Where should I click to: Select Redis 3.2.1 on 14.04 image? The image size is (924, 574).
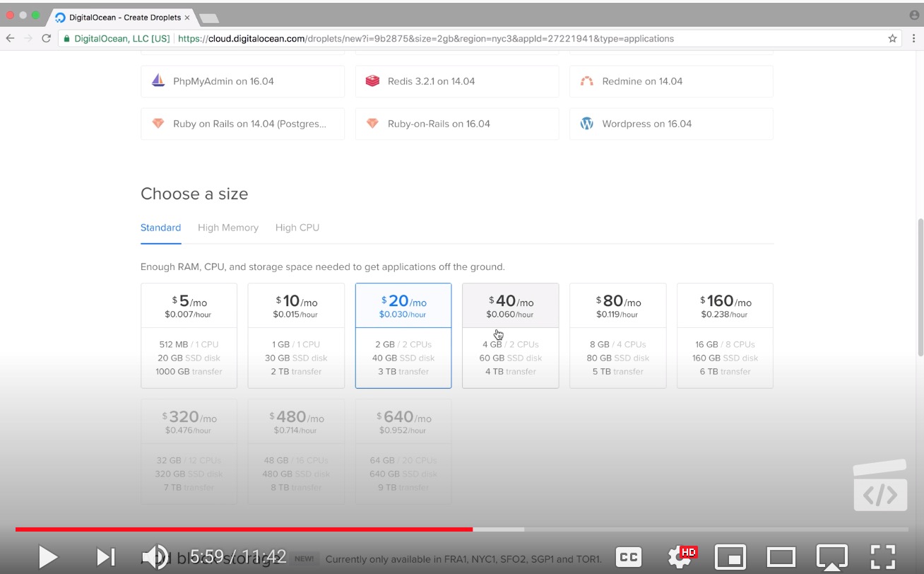(457, 81)
